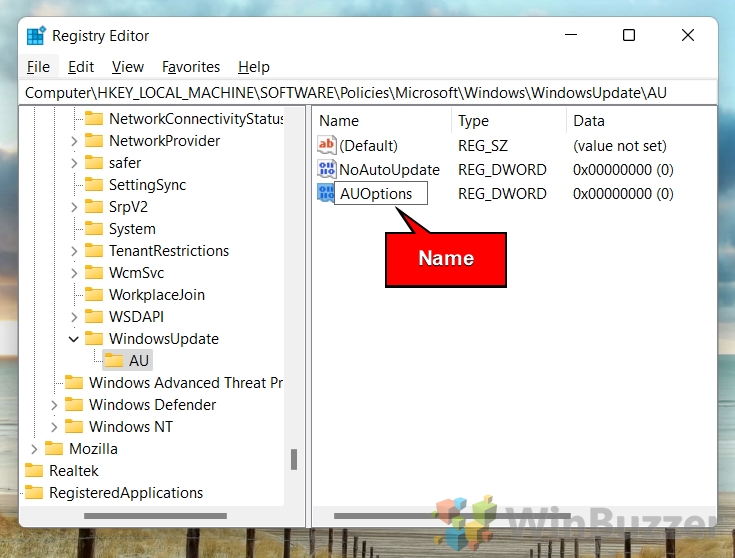Click the (value not set) data cell
Image resolution: width=735 pixels, height=558 pixels.
[620, 146]
